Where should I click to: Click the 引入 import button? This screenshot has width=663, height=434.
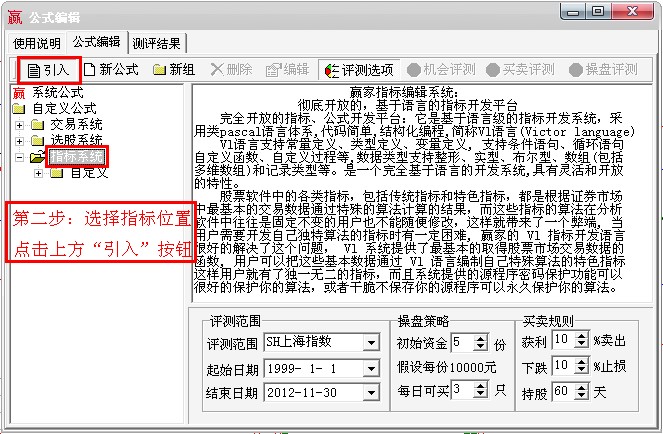point(49,70)
